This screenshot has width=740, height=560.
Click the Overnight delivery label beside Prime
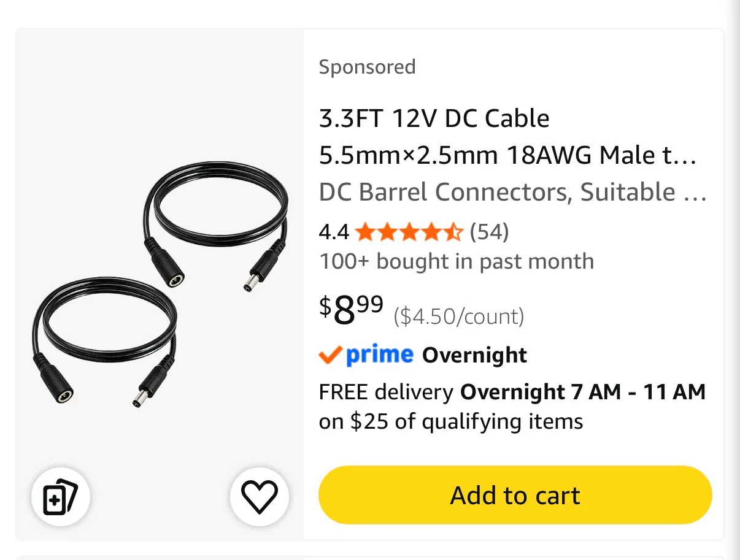(x=474, y=355)
